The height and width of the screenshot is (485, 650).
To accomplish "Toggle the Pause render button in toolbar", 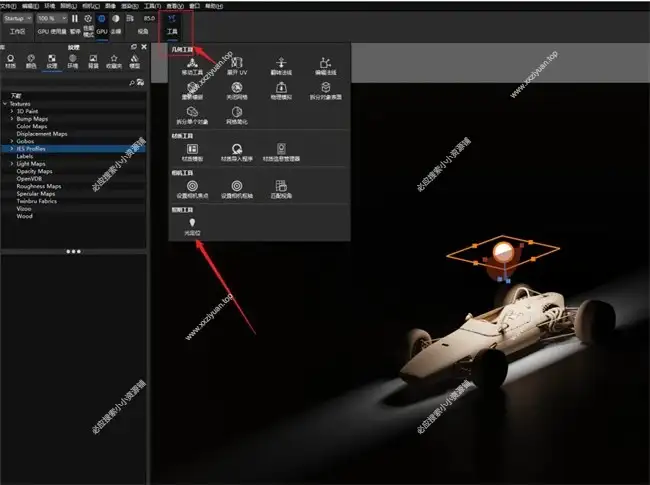I will pyautogui.click(x=75, y=19).
